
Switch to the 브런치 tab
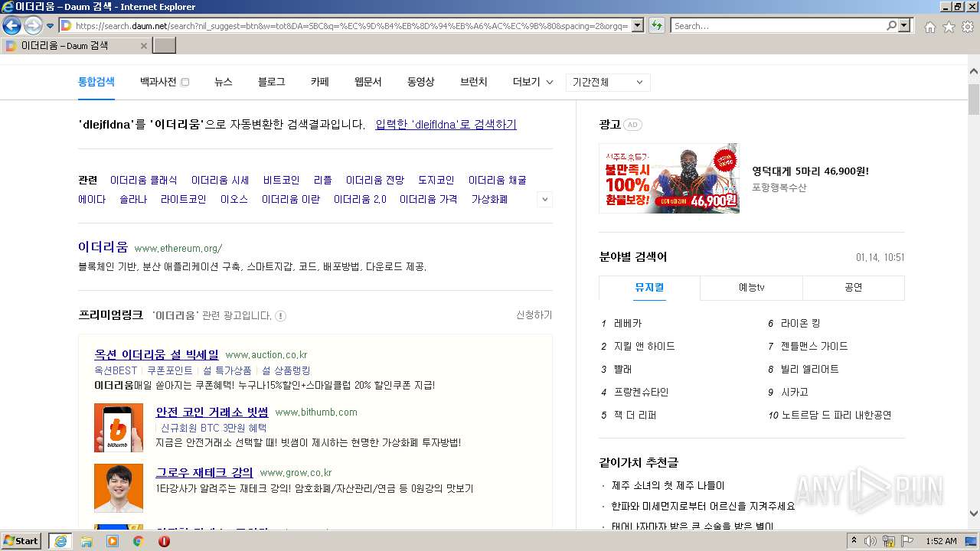(474, 82)
